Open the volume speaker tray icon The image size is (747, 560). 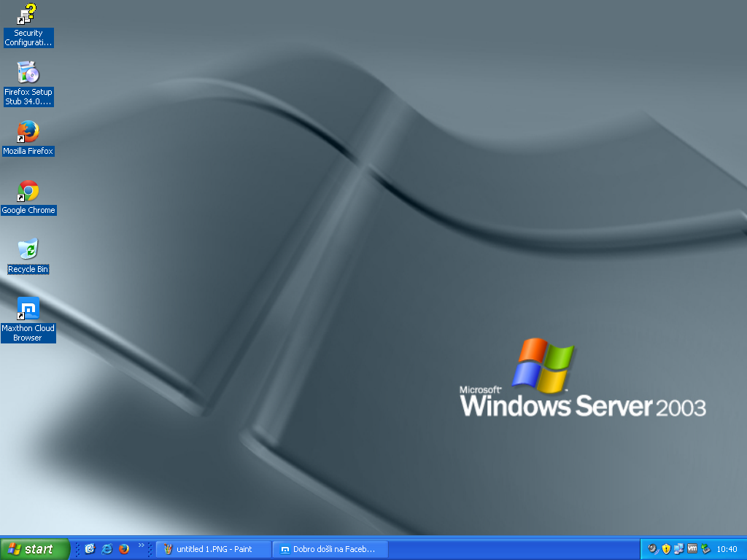[653, 549]
